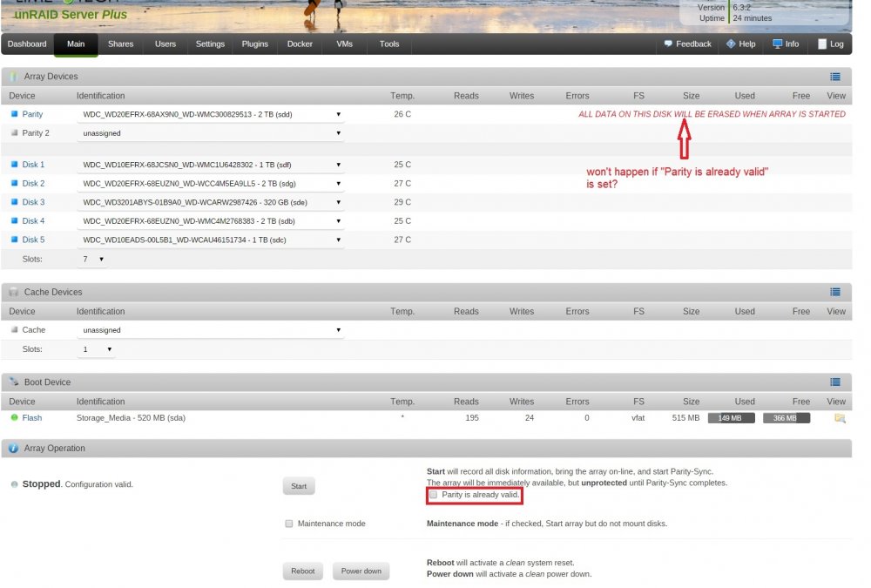
Task: Click the Parity erase warning message
Action: [x=712, y=114]
